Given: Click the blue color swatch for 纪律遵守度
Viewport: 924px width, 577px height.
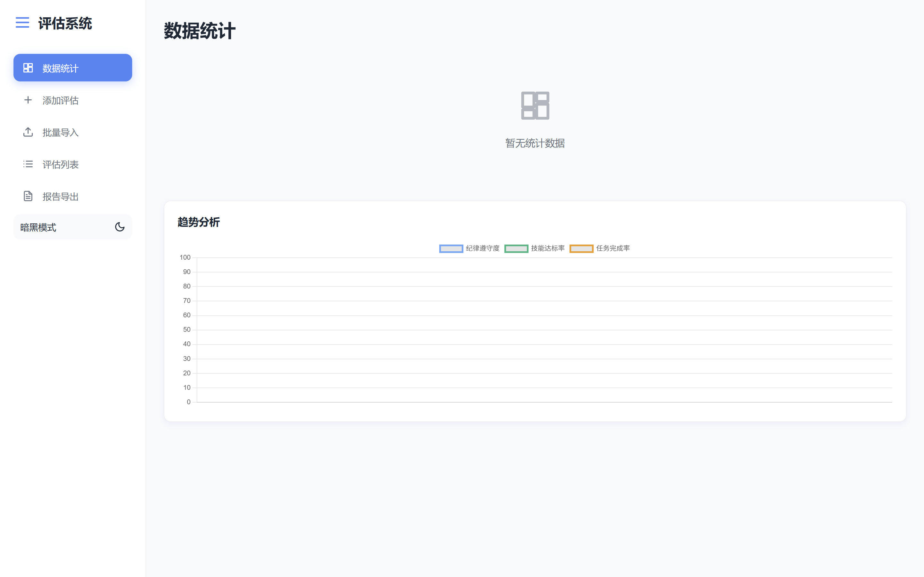Looking at the screenshot, I should click(x=451, y=248).
